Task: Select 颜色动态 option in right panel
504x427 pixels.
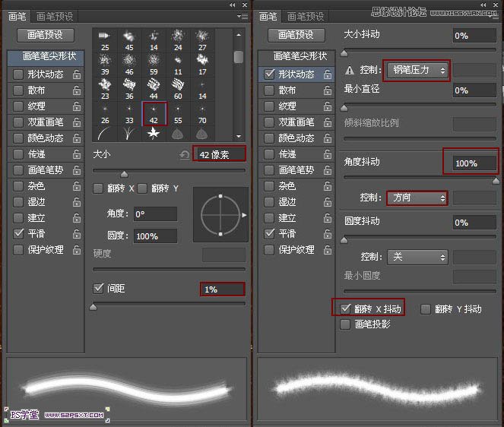Action: pos(296,138)
